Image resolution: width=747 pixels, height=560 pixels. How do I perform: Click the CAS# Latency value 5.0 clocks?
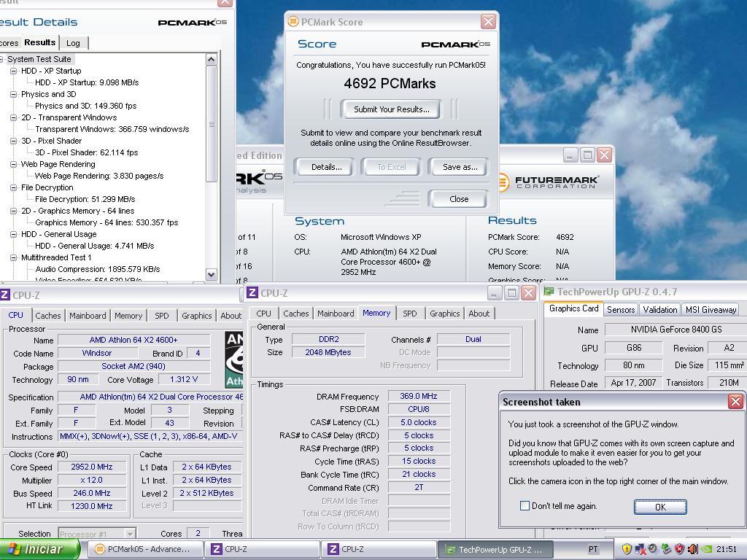(x=419, y=422)
